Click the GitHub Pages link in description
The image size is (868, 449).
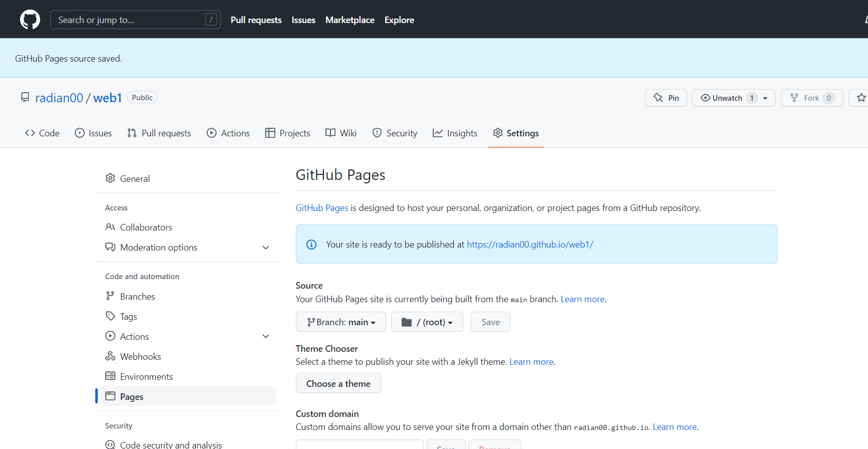click(322, 207)
